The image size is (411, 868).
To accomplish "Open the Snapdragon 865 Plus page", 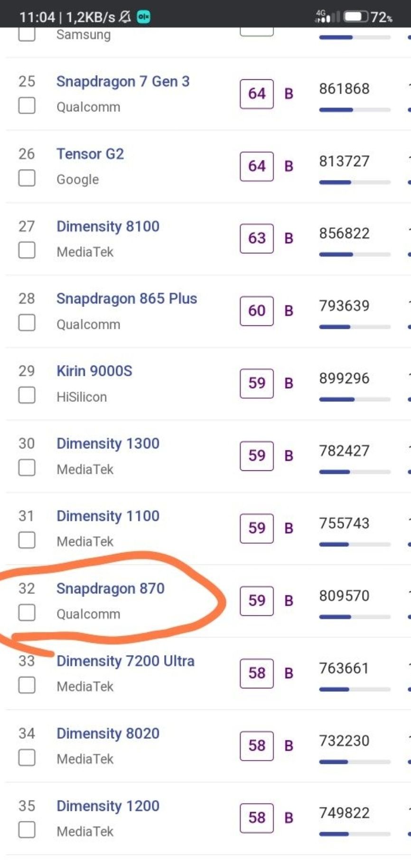I will point(127,298).
